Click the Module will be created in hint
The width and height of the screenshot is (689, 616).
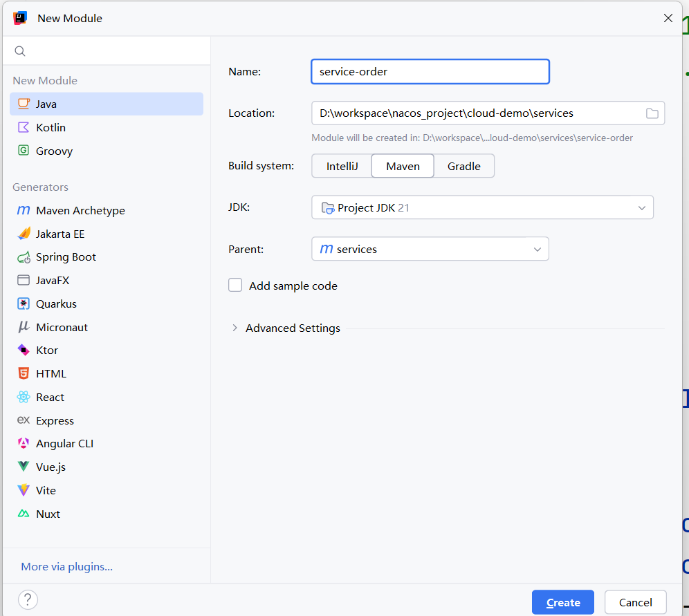click(x=472, y=138)
